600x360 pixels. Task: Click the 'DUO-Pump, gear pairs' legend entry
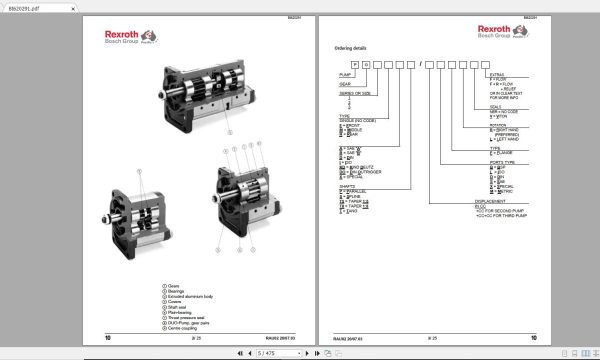pyautogui.click(x=186, y=323)
